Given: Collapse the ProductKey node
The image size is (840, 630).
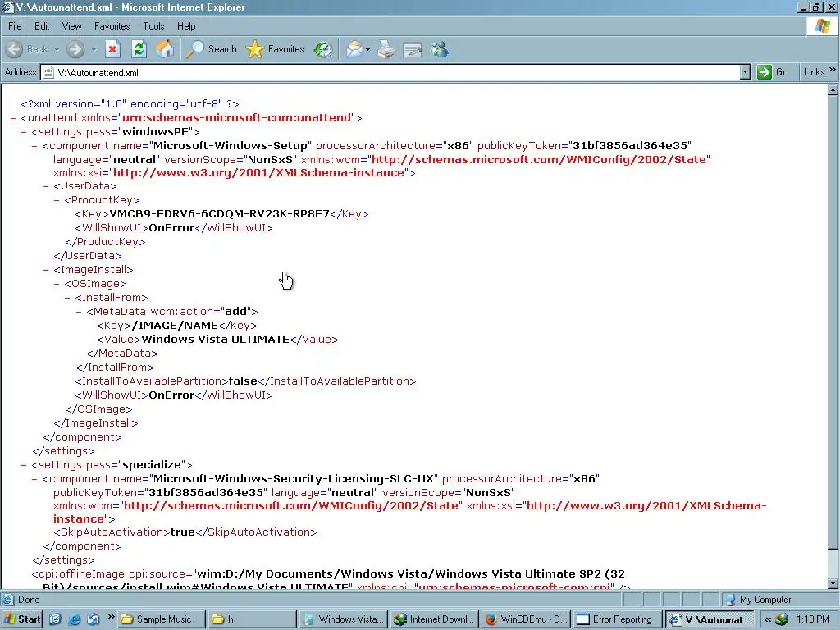Looking at the screenshot, I should coord(57,200).
